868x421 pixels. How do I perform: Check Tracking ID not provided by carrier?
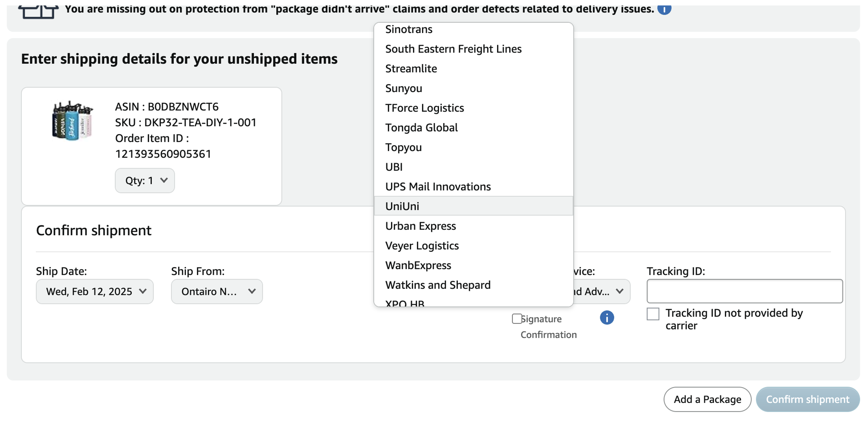[x=653, y=314]
